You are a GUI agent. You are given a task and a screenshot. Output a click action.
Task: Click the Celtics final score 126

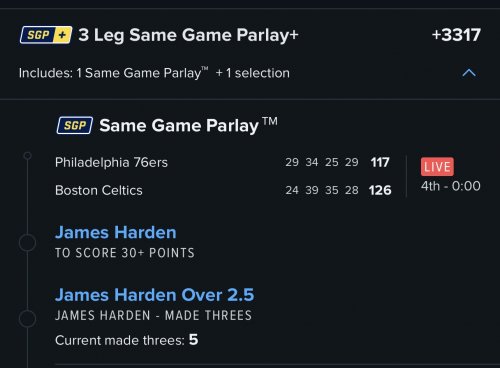tap(380, 190)
